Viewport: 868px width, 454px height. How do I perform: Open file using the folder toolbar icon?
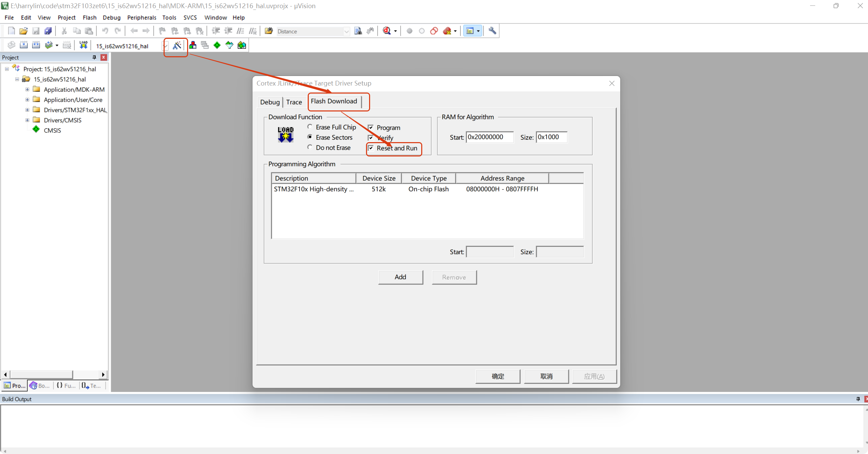(24, 31)
